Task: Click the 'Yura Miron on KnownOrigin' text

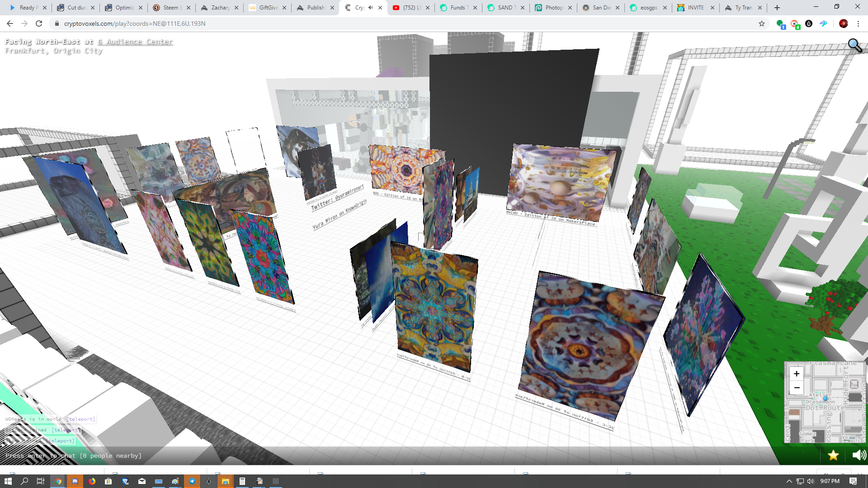Action: coord(340,215)
